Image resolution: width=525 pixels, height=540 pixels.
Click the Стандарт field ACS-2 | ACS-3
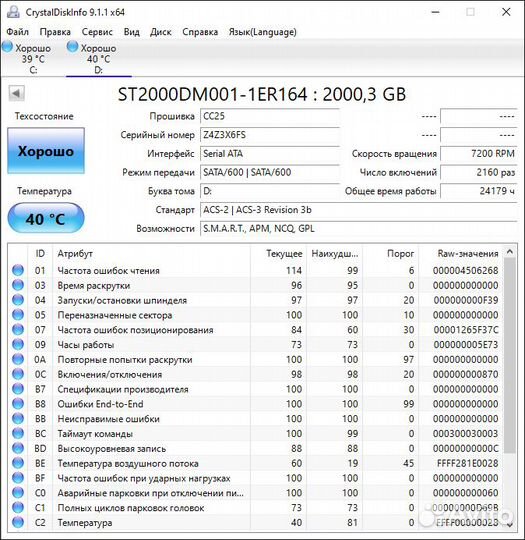pos(359,210)
